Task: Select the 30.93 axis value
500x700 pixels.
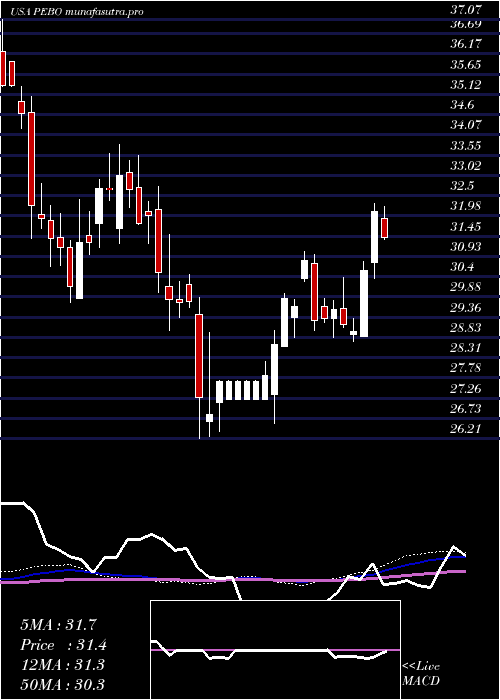Action: click(x=466, y=246)
